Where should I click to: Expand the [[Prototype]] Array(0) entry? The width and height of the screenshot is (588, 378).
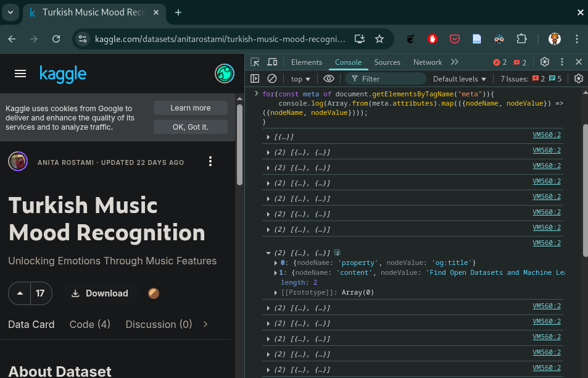click(x=276, y=292)
